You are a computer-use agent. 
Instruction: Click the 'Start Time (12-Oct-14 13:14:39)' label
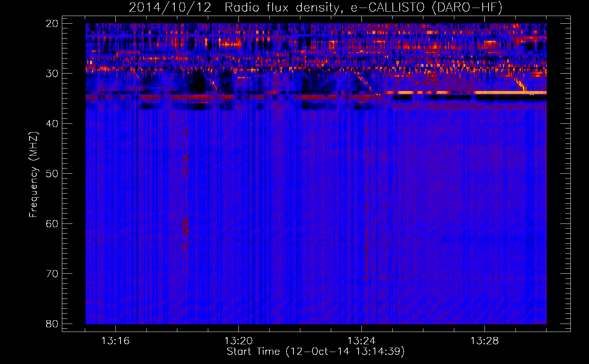316,352
